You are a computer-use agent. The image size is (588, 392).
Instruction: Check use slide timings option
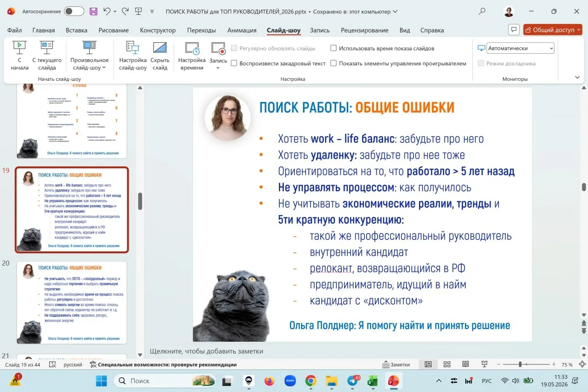[x=334, y=48]
